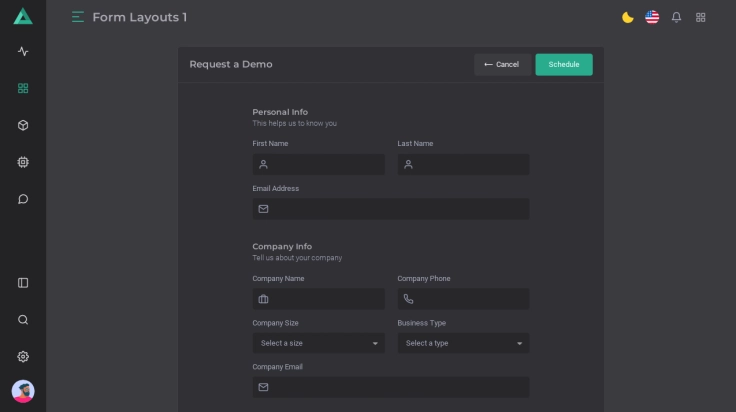736x412 pixels.
Task: Click the chip processor icon in sidebar
Action: pos(23,162)
